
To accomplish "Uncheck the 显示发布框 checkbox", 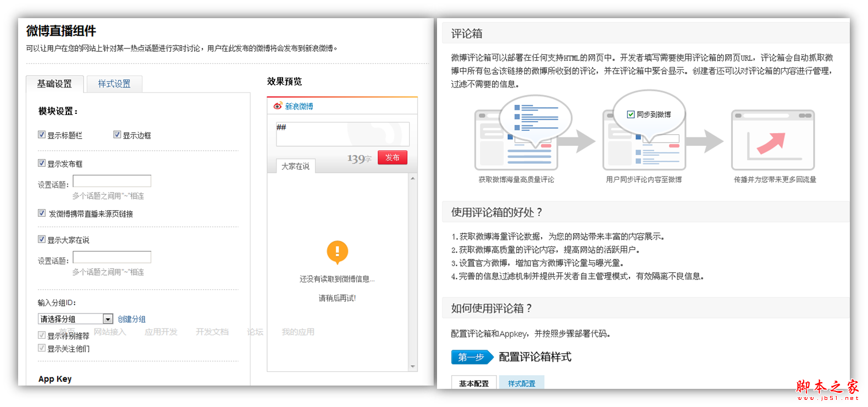I will pos(42,163).
